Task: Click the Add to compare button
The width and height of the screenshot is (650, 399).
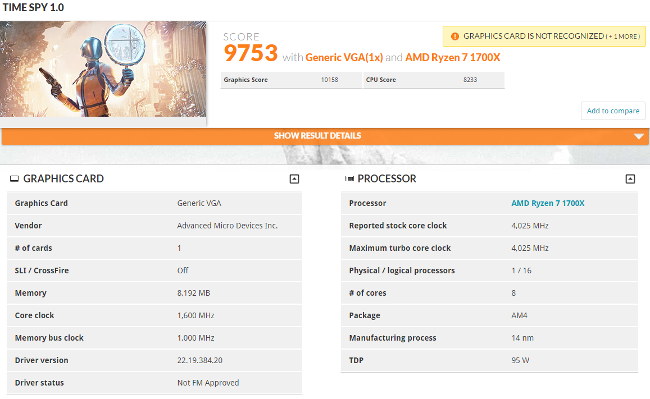Action: click(613, 111)
